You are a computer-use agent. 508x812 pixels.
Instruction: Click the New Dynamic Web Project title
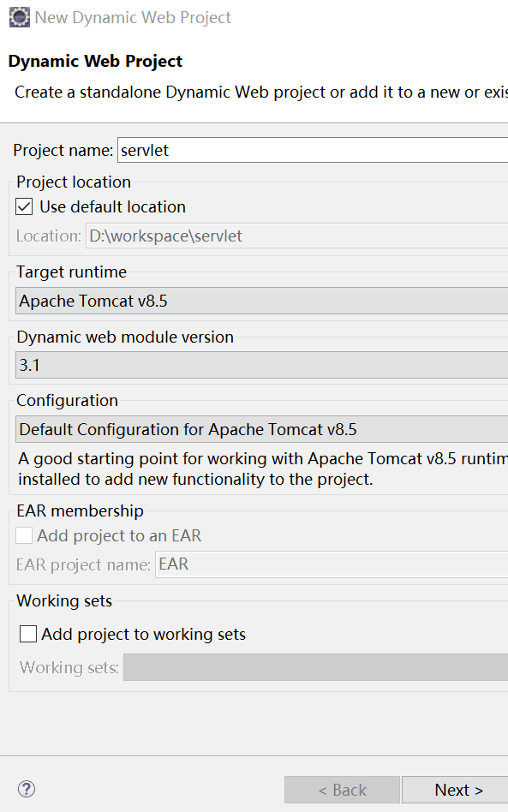[x=133, y=18]
